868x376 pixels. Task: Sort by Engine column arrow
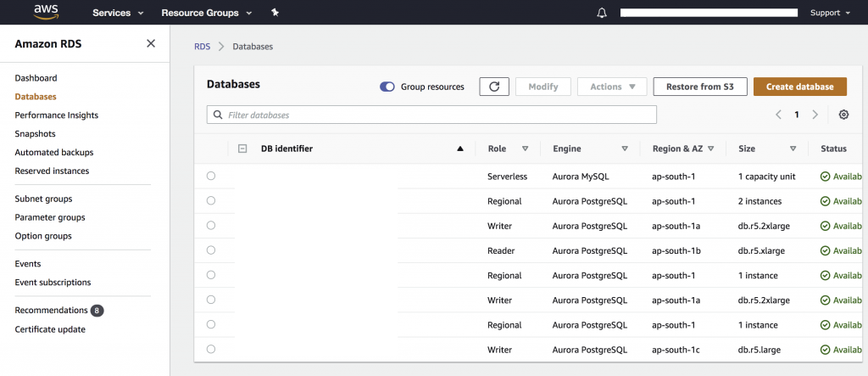(625, 149)
